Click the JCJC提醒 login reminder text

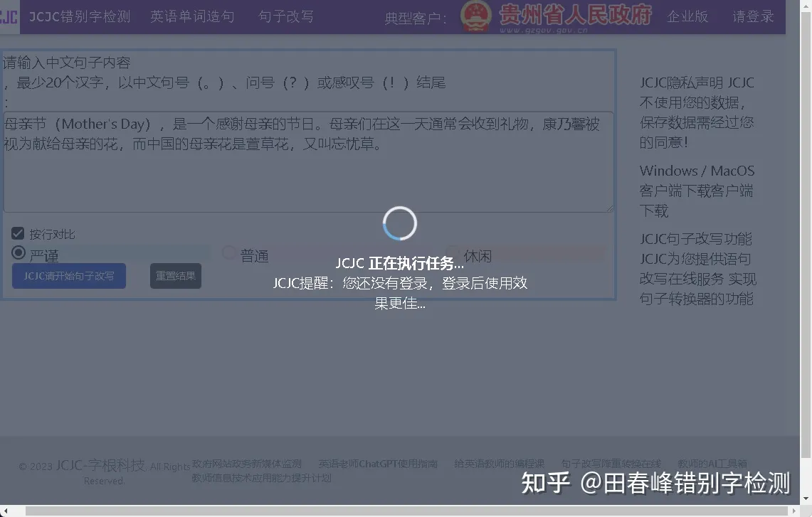point(400,293)
